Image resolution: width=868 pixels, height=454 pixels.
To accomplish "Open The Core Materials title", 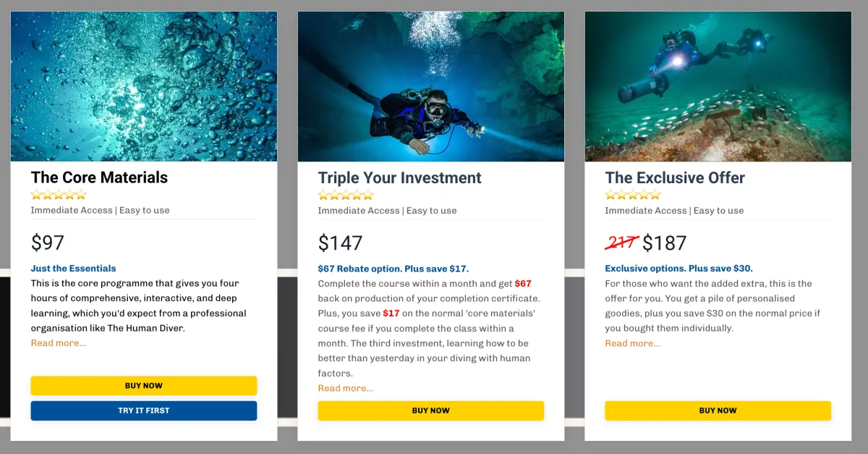I will coord(99,177).
